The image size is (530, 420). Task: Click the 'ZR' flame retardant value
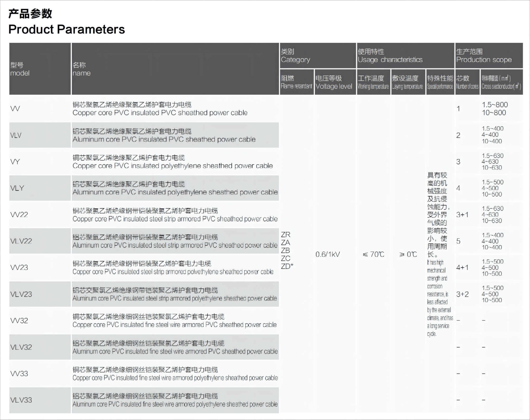(285, 234)
